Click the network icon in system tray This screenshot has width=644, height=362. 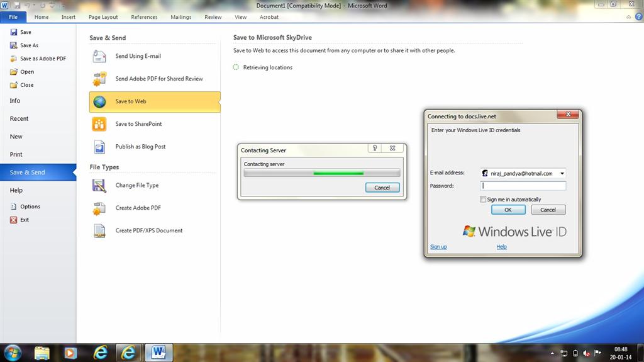tap(564, 353)
